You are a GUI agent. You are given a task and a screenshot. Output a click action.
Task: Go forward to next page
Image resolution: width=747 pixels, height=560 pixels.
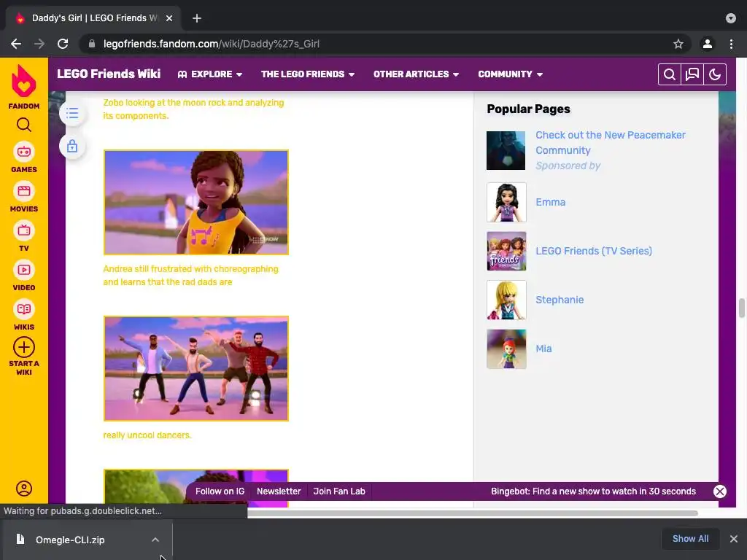pyautogui.click(x=39, y=44)
